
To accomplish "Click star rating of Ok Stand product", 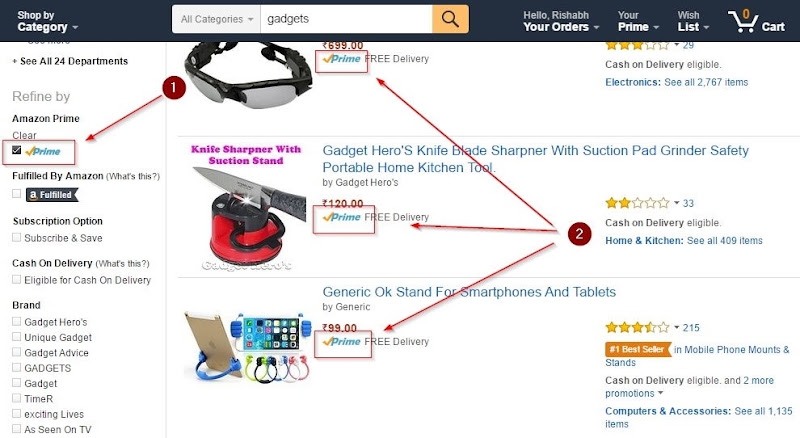I will tap(637, 327).
